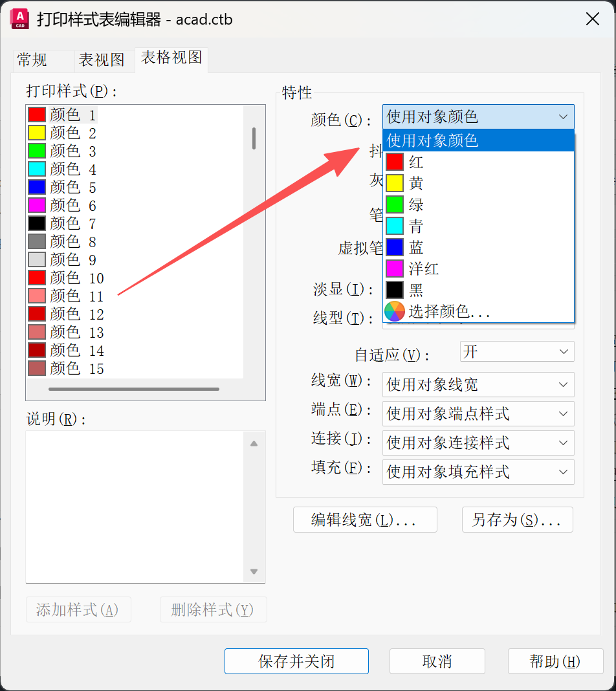
Task: Open the 自适应(V) dropdown
Action: 517,351
